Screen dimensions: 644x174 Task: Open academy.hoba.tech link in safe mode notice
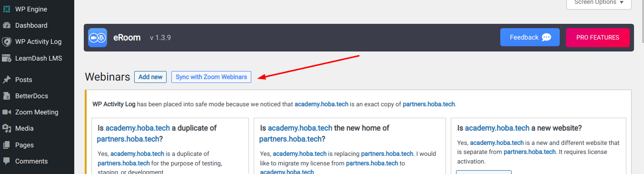coord(321,104)
